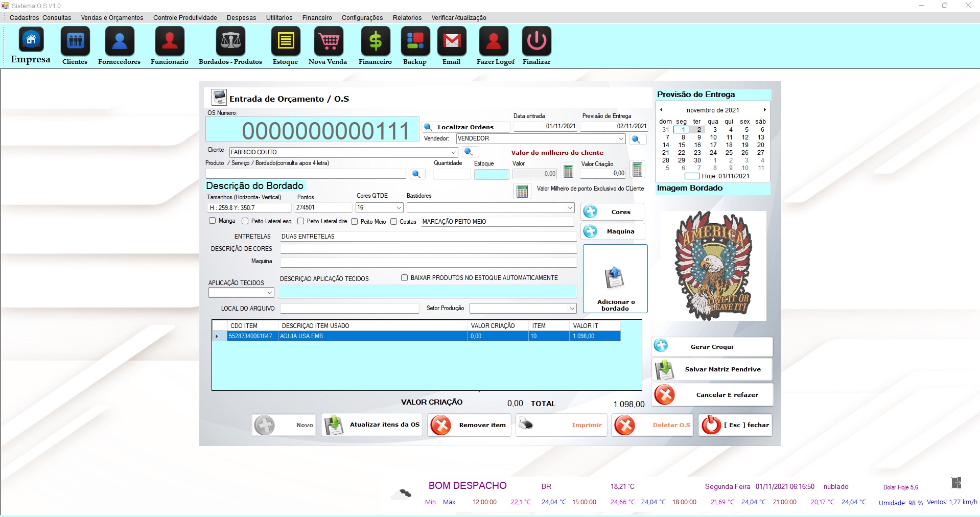Open the Cores QTDE dropdown
The image size is (980, 517).
tap(399, 208)
